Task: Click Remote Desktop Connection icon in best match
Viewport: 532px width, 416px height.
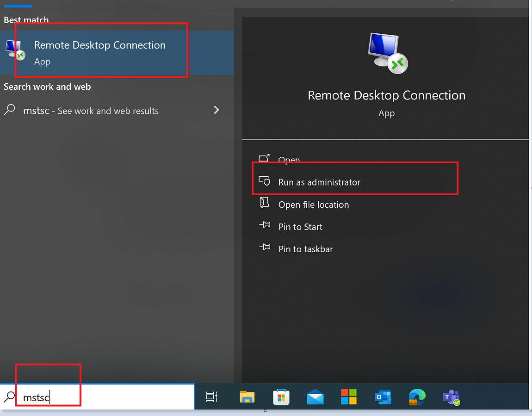Action: pos(15,50)
